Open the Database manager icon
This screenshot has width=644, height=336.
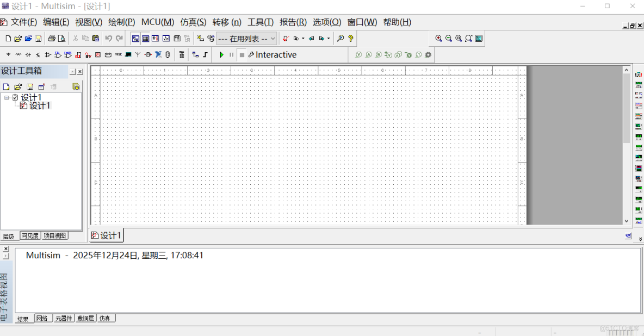(210, 38)
